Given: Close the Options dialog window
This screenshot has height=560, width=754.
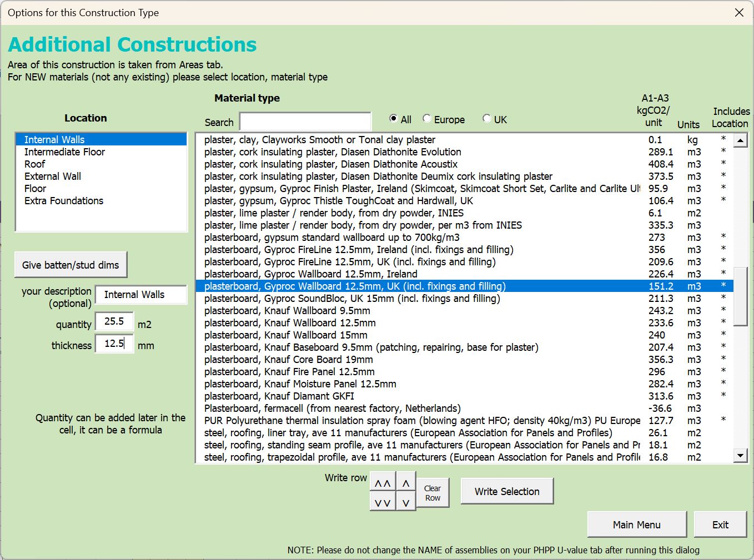Looking at the screenshot, I should point(739,13).
